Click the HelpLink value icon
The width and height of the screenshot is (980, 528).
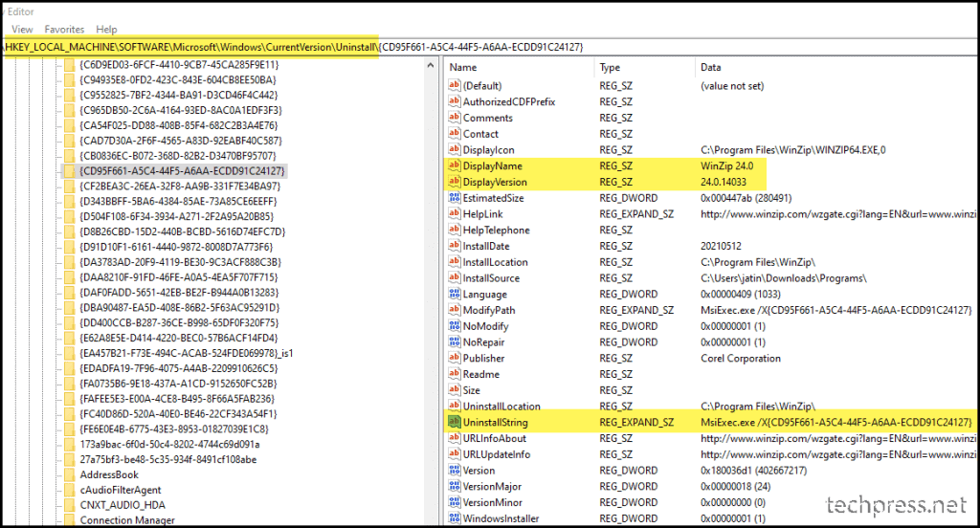[455, 213]
